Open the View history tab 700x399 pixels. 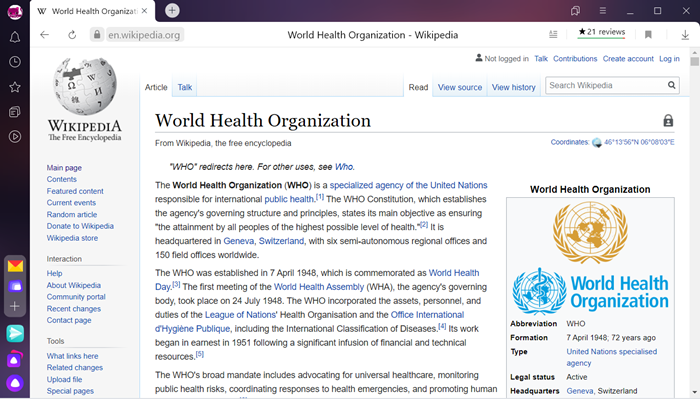(x=513, y=87)
